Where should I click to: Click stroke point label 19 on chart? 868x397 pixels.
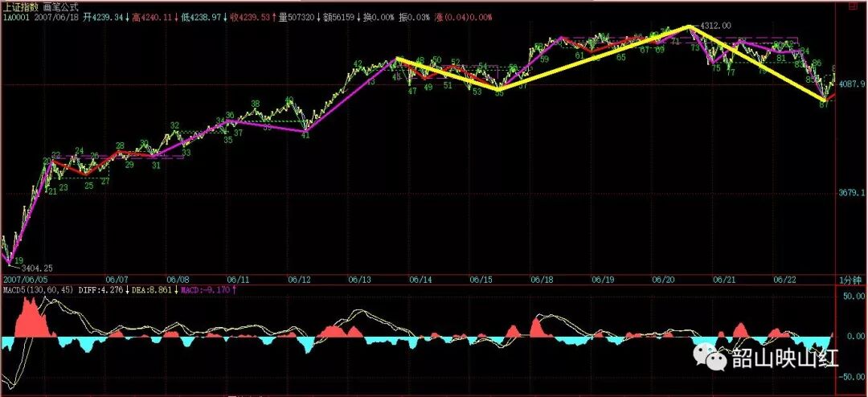tap(18, 260)
